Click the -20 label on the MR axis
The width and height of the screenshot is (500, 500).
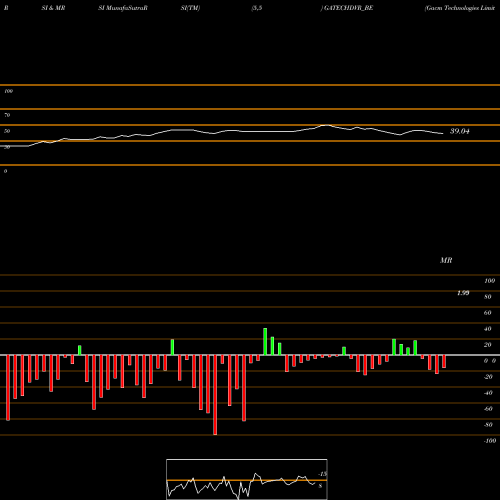click(488, 377)
